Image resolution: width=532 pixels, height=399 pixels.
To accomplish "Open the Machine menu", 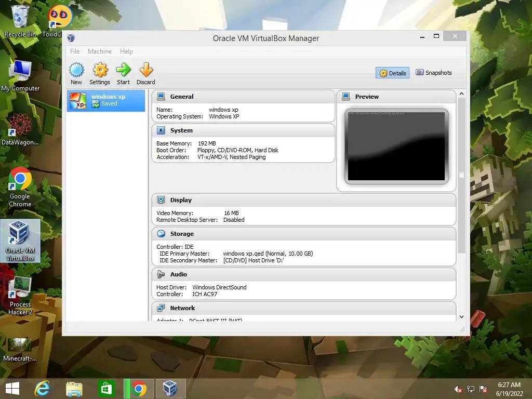I will (100, 51).
